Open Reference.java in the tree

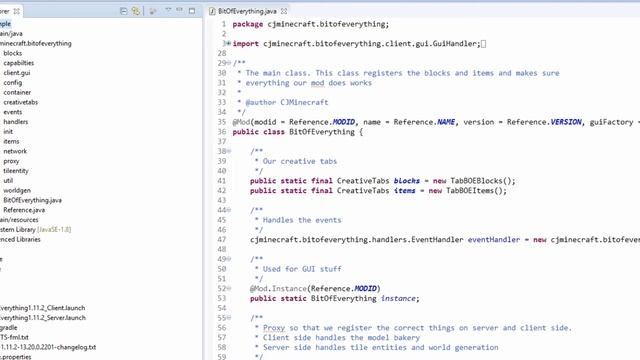(x=24, y=210)
